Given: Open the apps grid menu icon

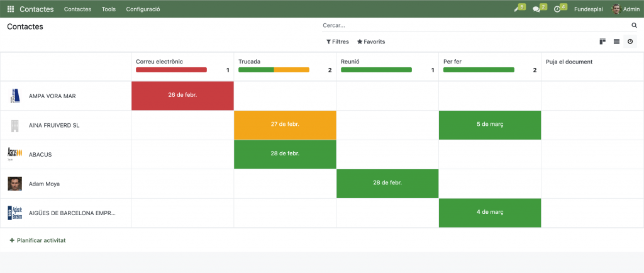Looking at the screenshot, I should click(x=11, y=9).
